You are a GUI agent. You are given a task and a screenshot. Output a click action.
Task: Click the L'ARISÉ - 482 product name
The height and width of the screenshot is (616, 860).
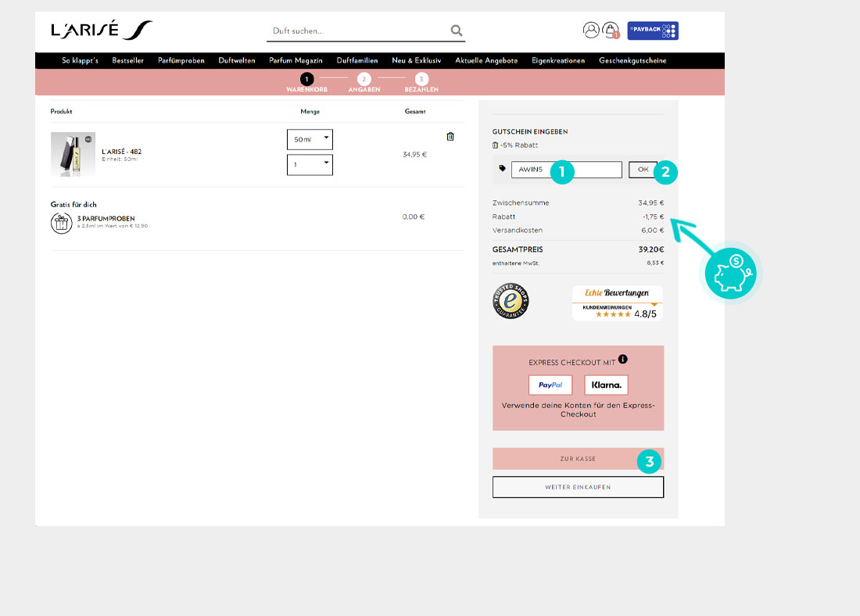122,152
